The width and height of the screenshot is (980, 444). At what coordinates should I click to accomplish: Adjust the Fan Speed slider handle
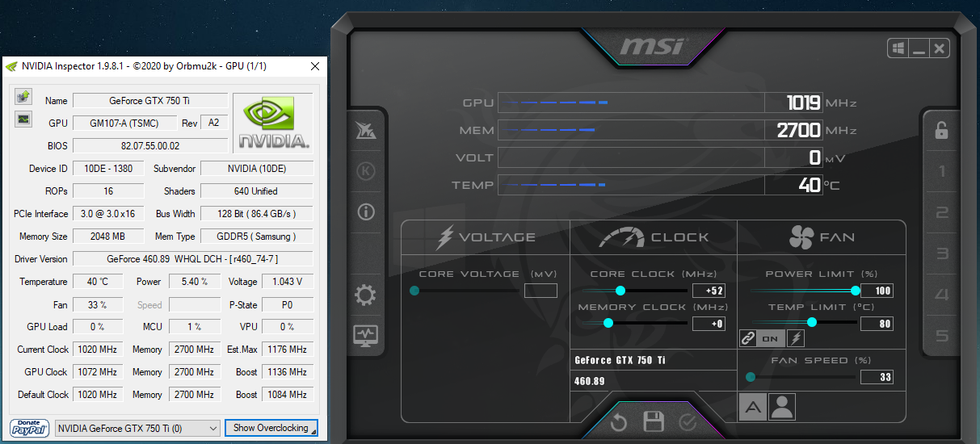click(751, 377)
